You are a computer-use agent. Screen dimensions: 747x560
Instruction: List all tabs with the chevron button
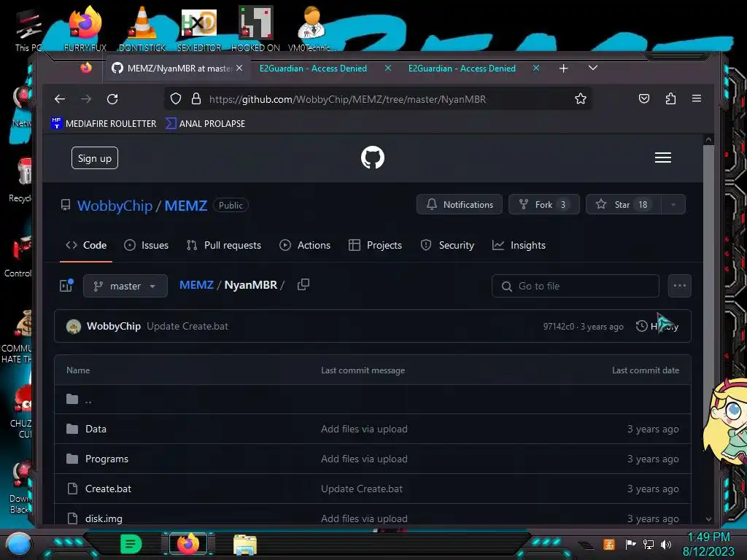(592, 68)
